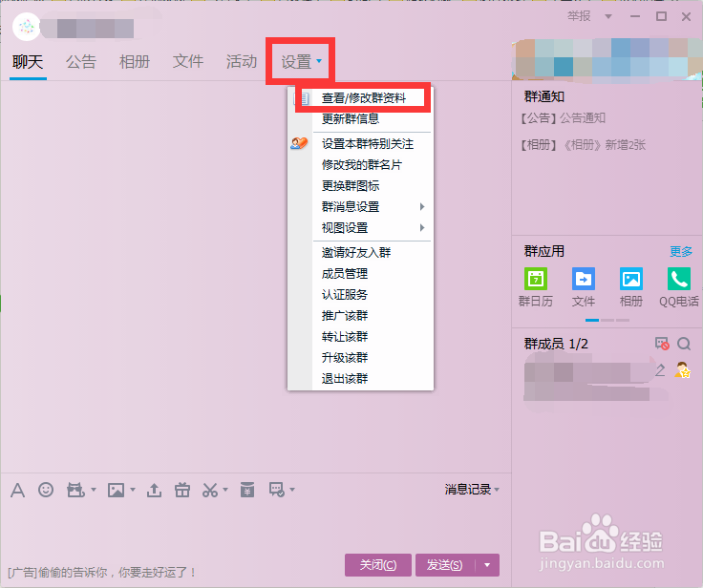Click the 发送(S) button
703x588 pixels.
tap(445, 565)
